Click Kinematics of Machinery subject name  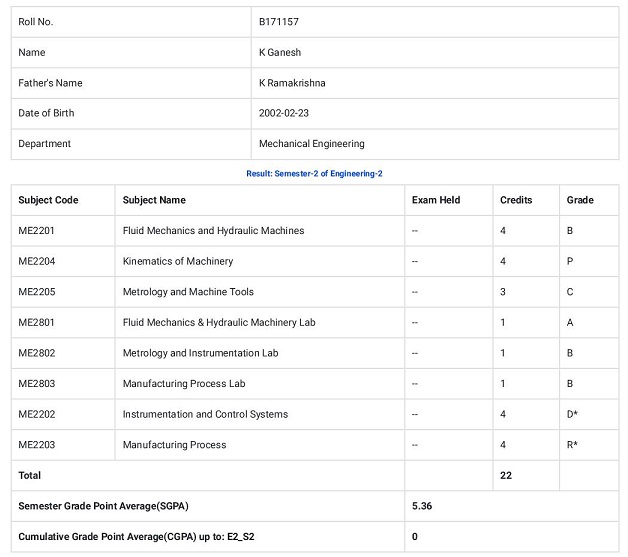178,262
